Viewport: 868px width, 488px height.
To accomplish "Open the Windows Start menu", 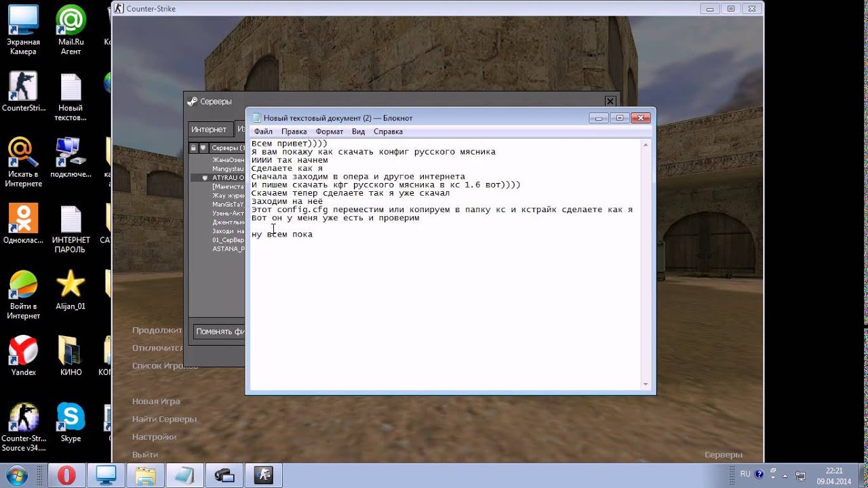I will (x=17, y=475).
